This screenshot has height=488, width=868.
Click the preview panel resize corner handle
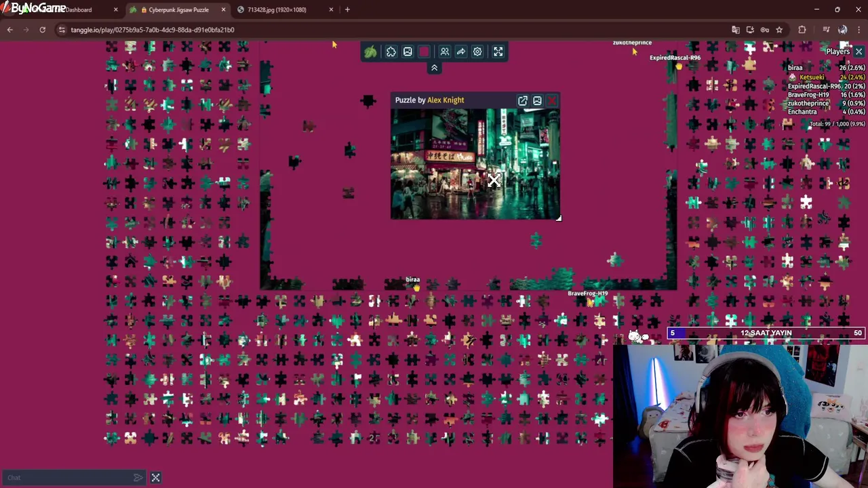(558, 218)
